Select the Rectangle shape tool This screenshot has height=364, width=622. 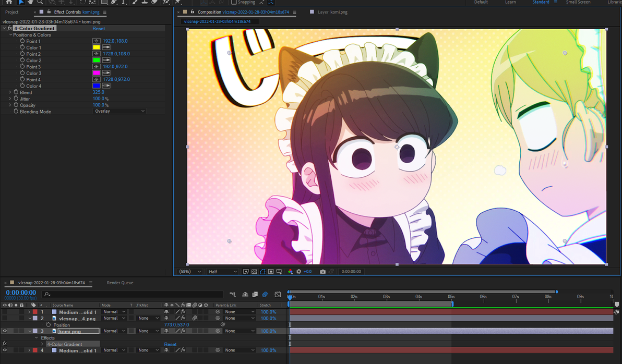coord(104,2)
